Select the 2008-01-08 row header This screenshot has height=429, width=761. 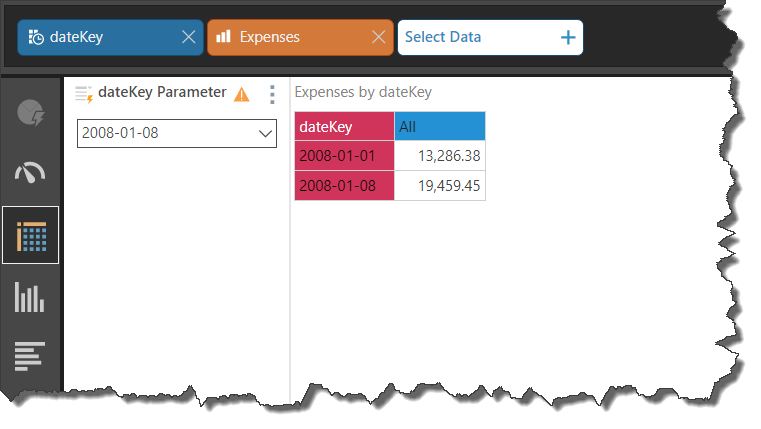coord(344,186)
